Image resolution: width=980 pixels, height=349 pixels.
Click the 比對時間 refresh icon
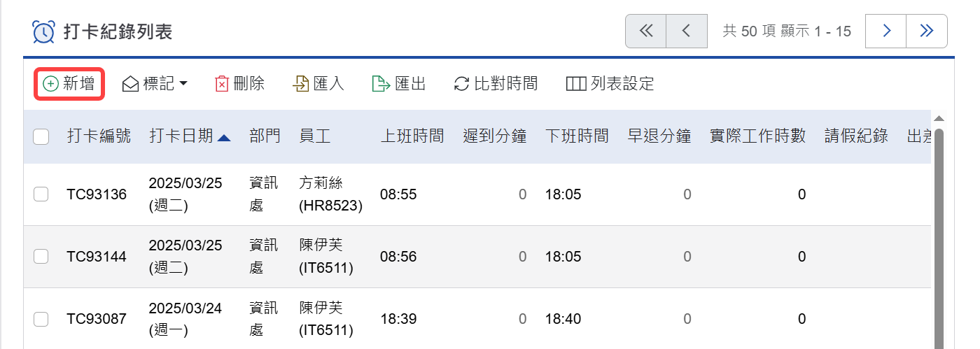tap(461, 84)
